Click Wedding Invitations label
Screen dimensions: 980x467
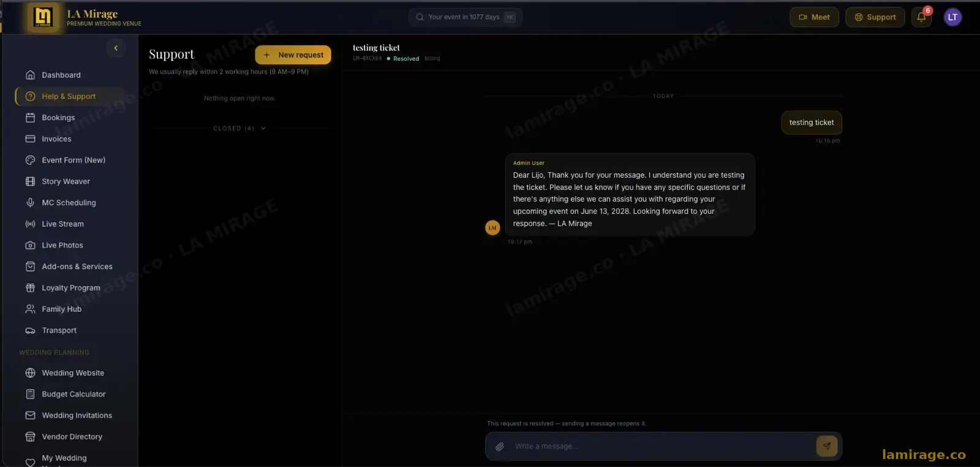coord(77,416)
